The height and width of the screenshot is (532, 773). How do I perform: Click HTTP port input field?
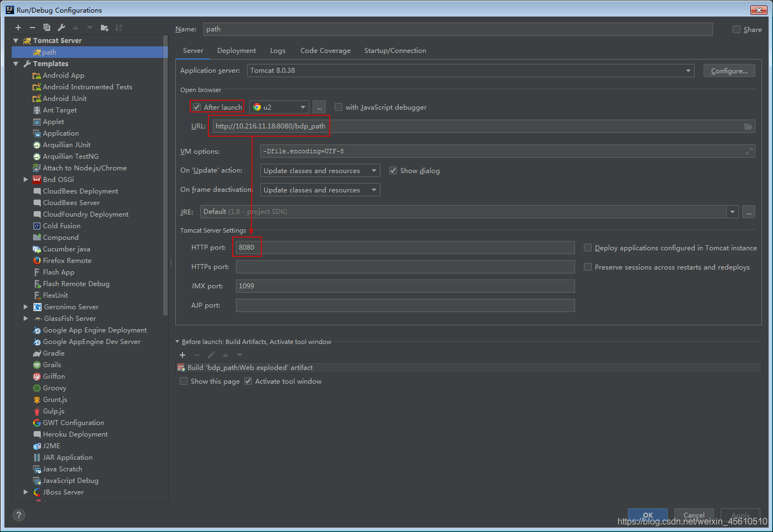405,248
